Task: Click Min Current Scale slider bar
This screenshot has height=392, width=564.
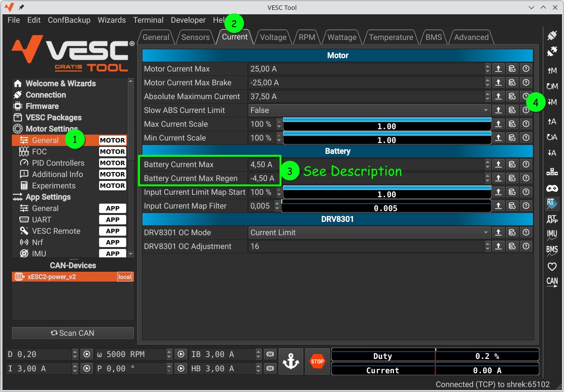Action: point(387,138)
